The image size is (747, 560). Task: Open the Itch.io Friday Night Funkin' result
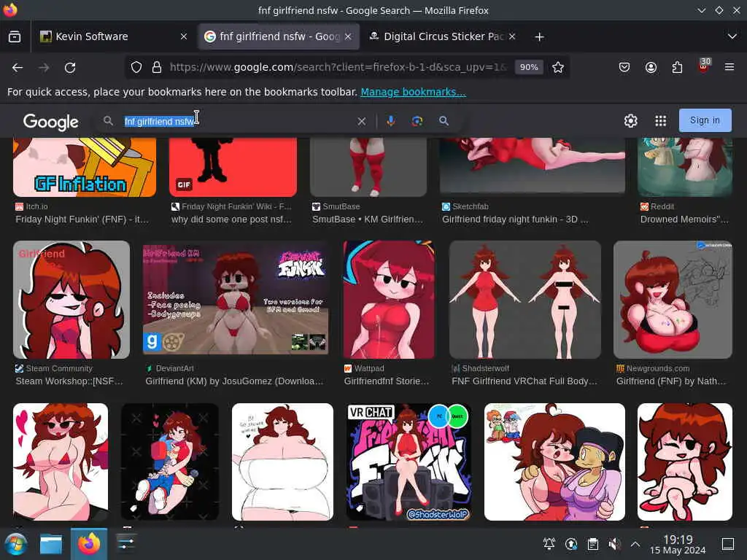[x=82, y=219]
